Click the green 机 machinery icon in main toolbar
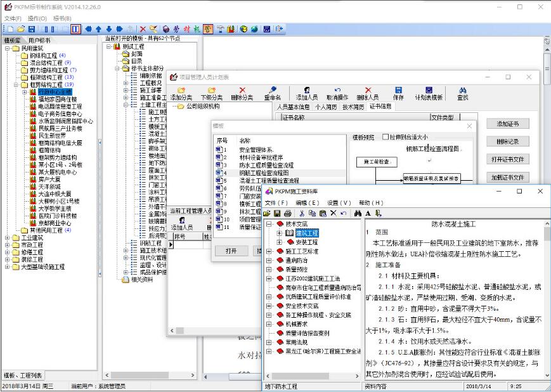Viewport: 551px width, 392px height. pos(197,29)
